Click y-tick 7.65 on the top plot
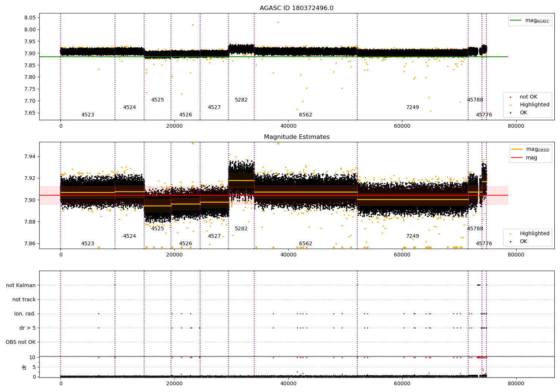Screen dimensions: 560x392 coord(30,113)
